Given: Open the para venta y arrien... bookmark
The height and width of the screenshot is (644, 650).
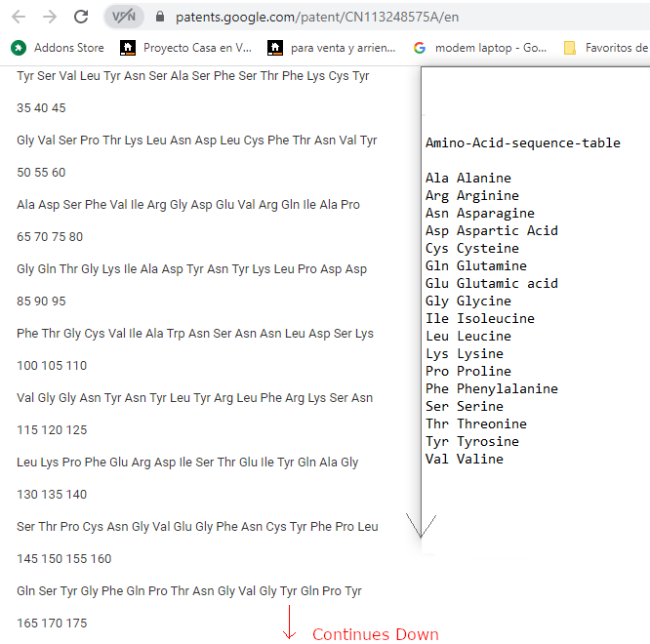Looking at the screenshot, I should 343,47.
